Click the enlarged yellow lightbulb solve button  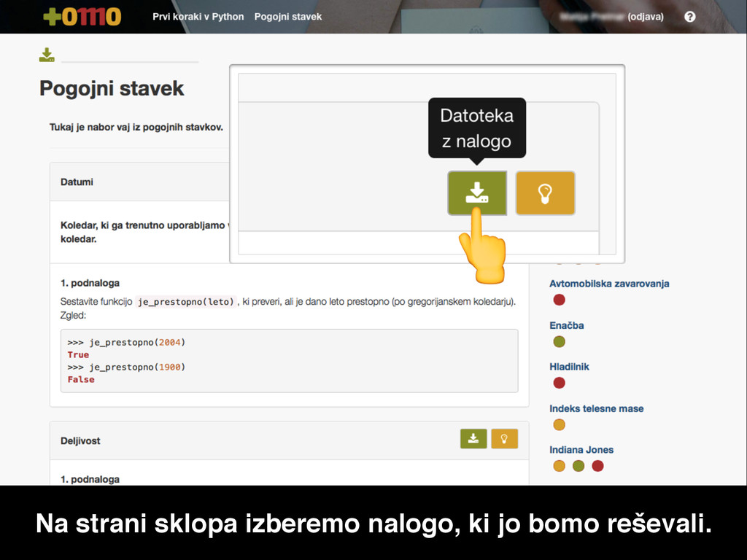(x=545, y=192)
